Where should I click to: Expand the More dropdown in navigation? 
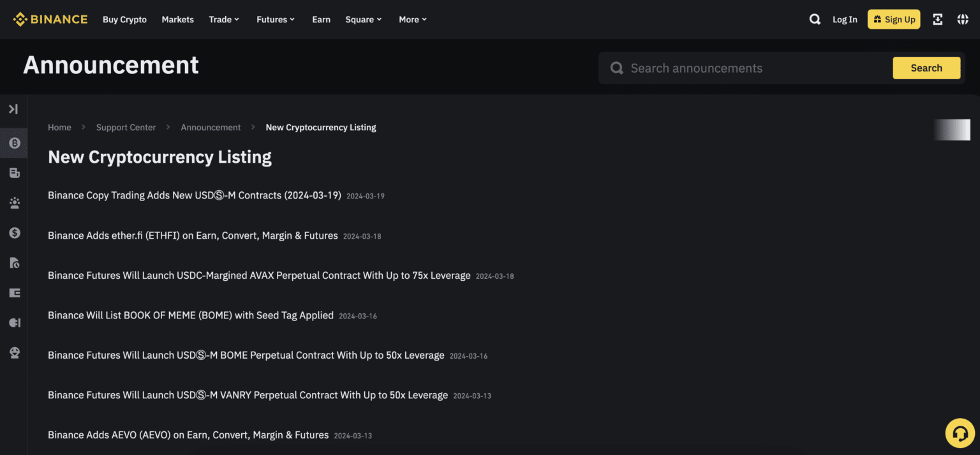412,19
